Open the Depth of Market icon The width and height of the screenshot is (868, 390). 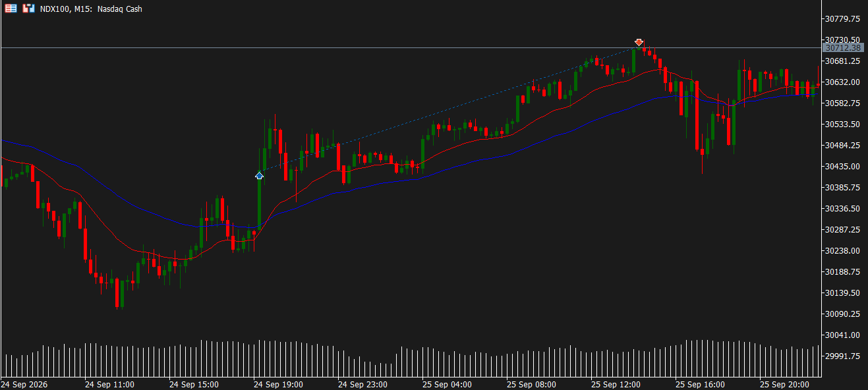11,9
